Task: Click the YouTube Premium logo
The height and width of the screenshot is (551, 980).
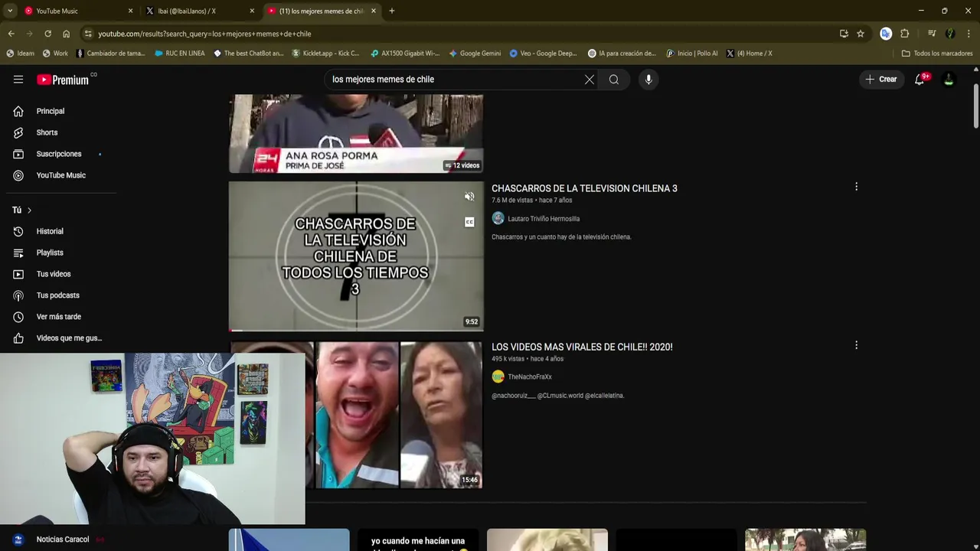Action: [x=63, y=80]
